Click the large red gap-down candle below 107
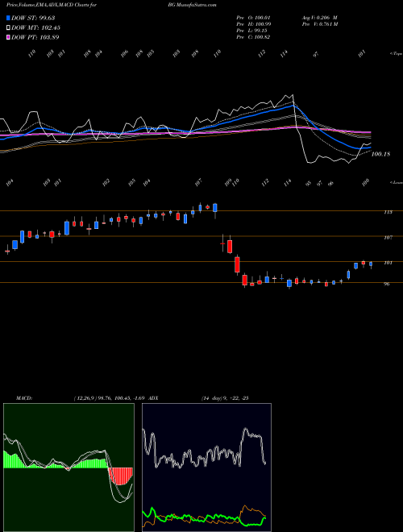This screenshot has height=532, width=403. 230,245
